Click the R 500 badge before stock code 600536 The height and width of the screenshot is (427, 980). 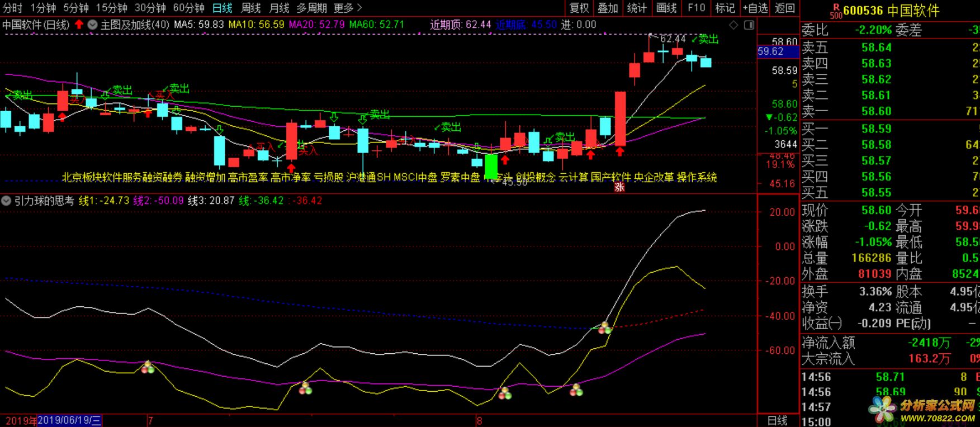point(836,11)
